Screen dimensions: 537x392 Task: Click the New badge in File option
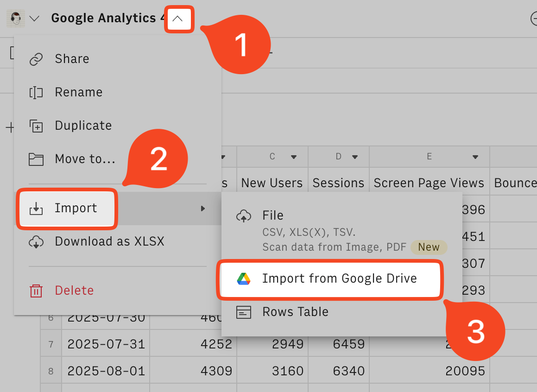pos(429,247)
